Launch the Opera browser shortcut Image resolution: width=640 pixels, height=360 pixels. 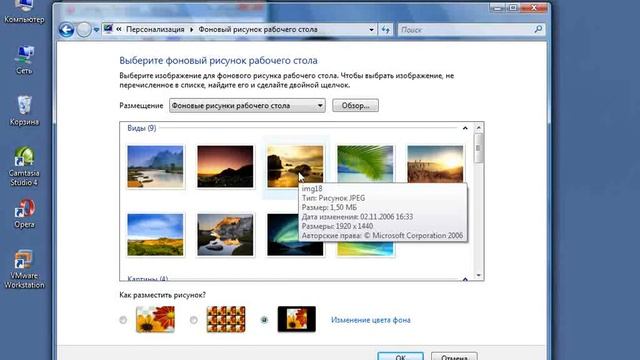(24, 213)
